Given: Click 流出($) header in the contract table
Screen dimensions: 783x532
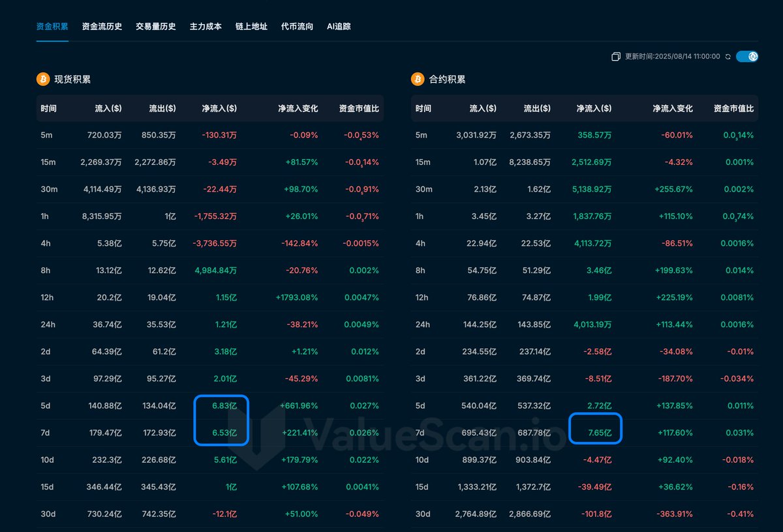Looking at the screenshot, I should [x=537, y=109].
